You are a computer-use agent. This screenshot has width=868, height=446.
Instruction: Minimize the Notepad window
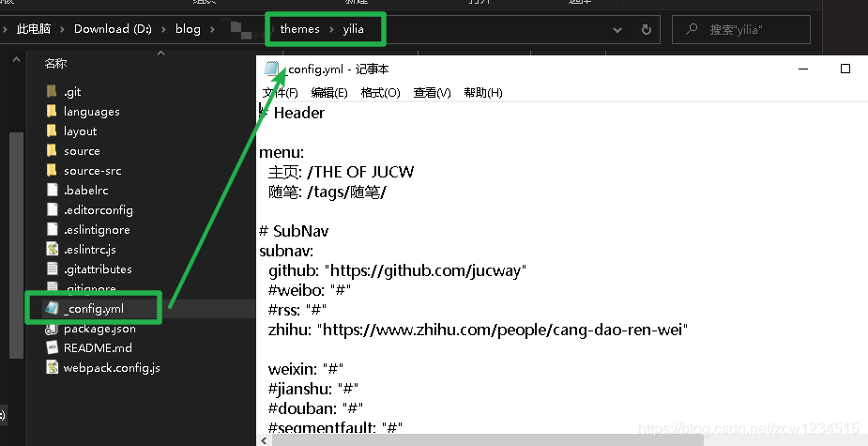pos(803,69)
